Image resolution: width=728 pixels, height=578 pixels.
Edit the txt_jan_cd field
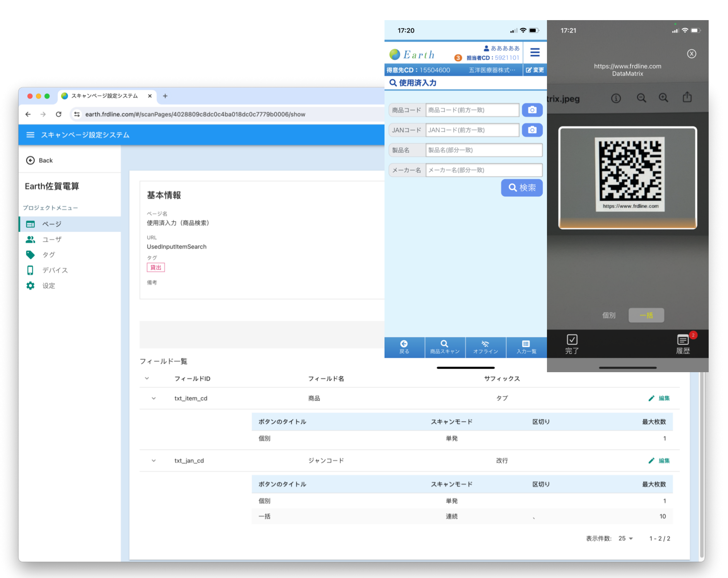pos(659,460)
